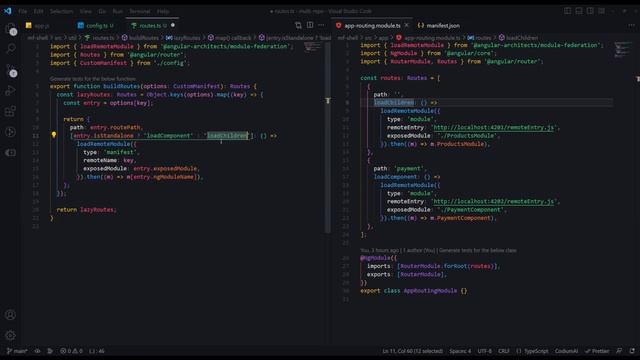This screenshot has width=640, height=360.
Task: Open the Accounts menu icon
Action: point(11,315)
